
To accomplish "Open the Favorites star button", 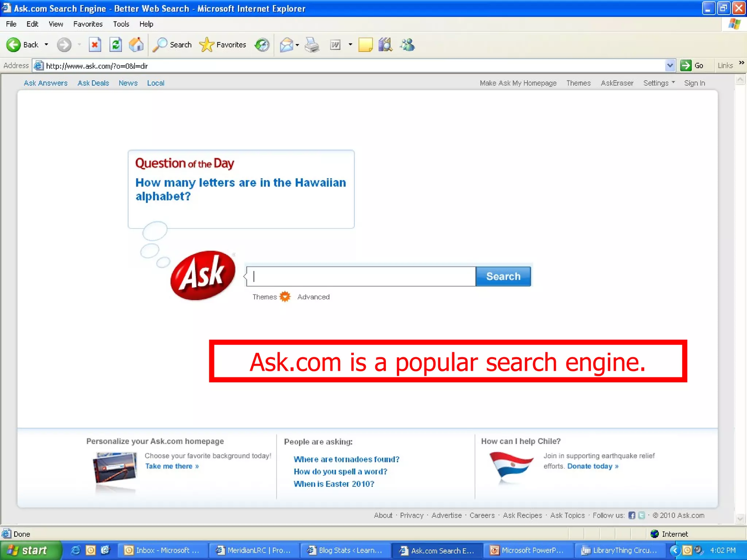I will (x=223, y=45).
